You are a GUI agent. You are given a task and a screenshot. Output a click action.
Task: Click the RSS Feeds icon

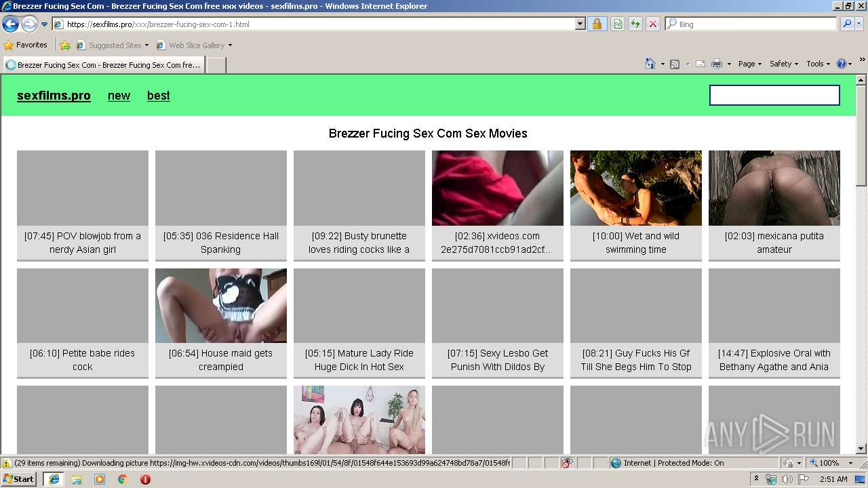click(675, 64)
